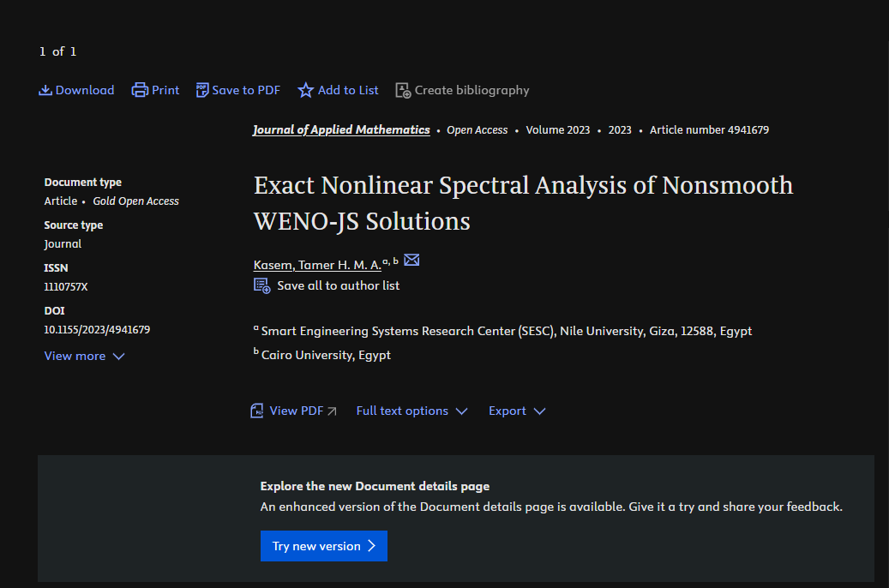
Task: Expand the View more chevron
Action: tap(118, 357)
